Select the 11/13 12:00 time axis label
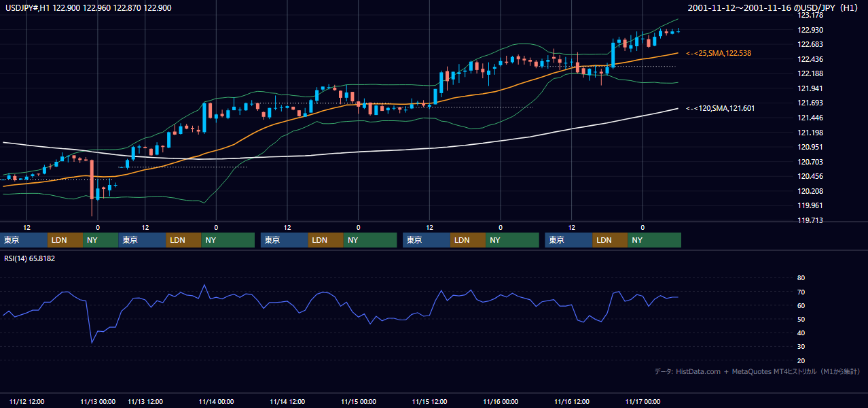Screen dimensions: 868x408 click(x=145, y=401)
